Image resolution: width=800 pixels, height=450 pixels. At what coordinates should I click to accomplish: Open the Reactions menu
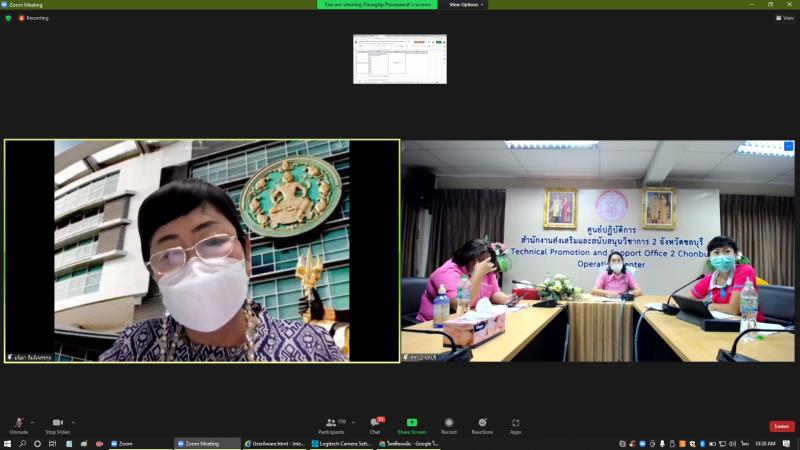482,425
